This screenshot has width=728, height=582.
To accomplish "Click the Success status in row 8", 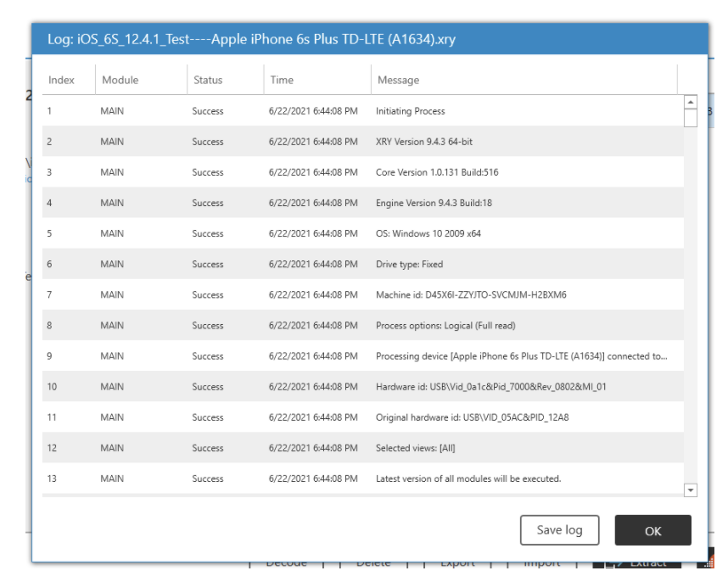I will coord(208,325).
